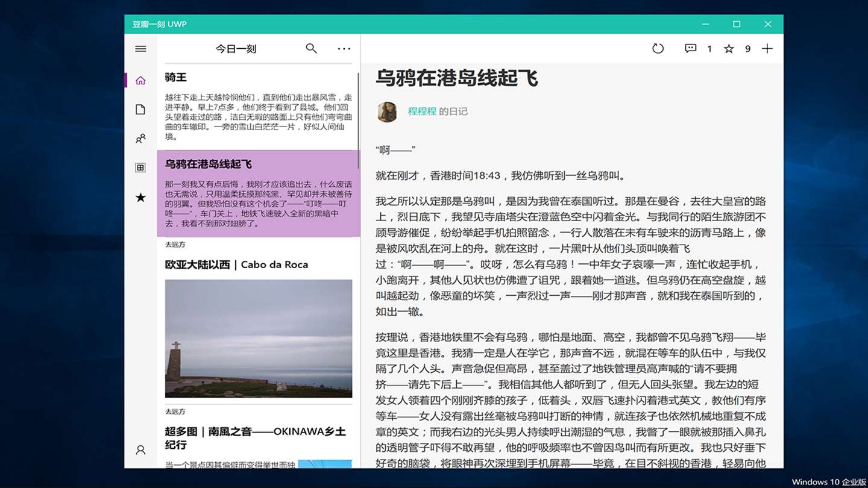Click the favorite count 9
868x488 pixels.
point(747,49)
